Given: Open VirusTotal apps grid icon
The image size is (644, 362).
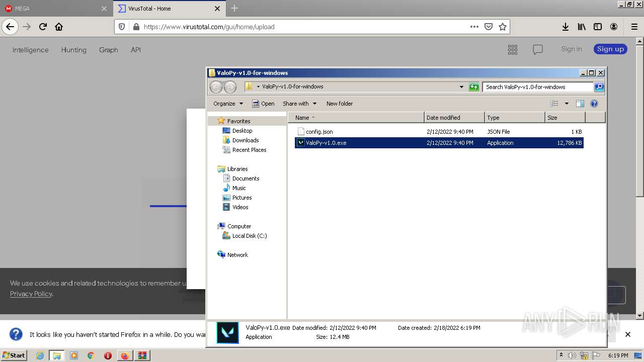Looking at the screenshot, I should click(x=513, y=49).
